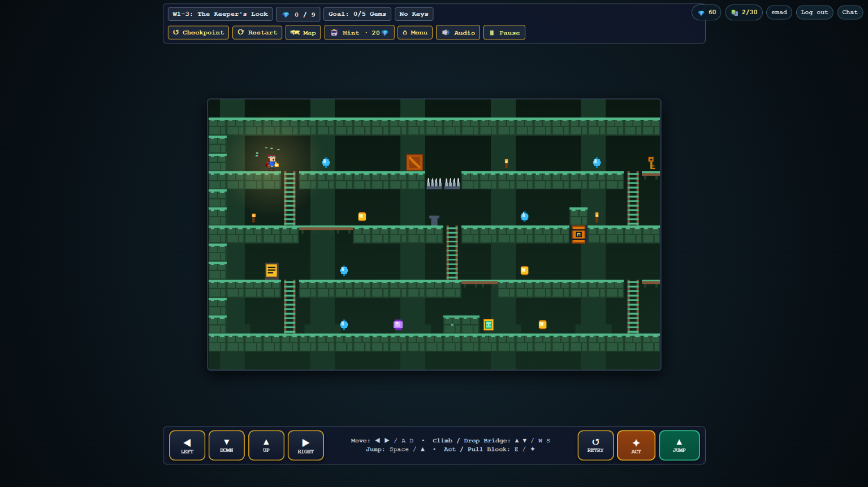Click the blue gem right of the yellow sign
Image resolution: width=868 pixels, height=487 pixels.
344,271
